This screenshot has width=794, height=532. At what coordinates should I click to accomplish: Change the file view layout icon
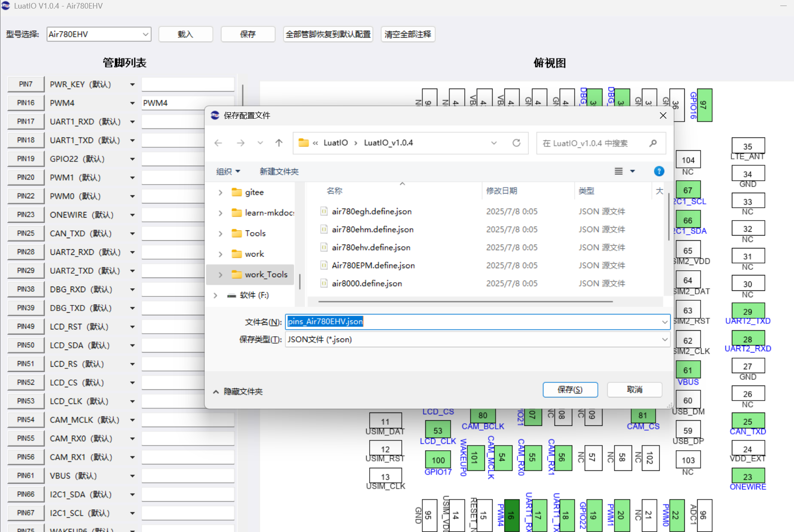(x=619, y=171)
